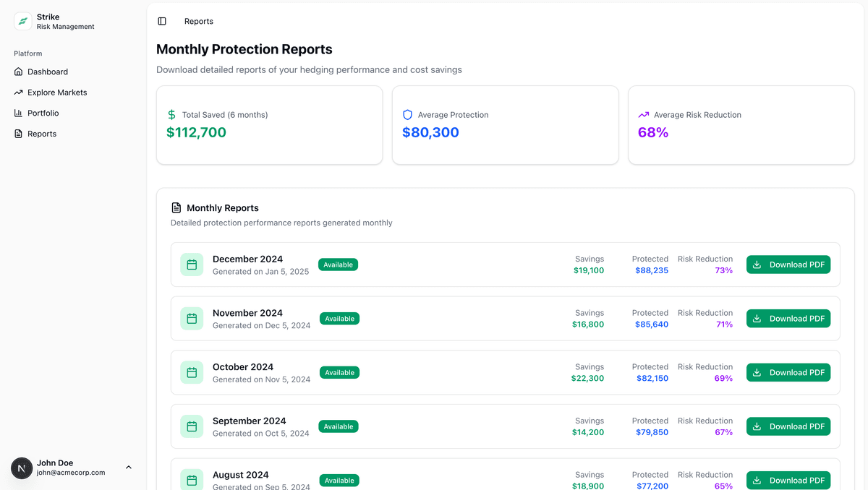This screenshot has width=868, height=490.
Task: Toggle the sidebar panel icon
Action: (162, 22)
